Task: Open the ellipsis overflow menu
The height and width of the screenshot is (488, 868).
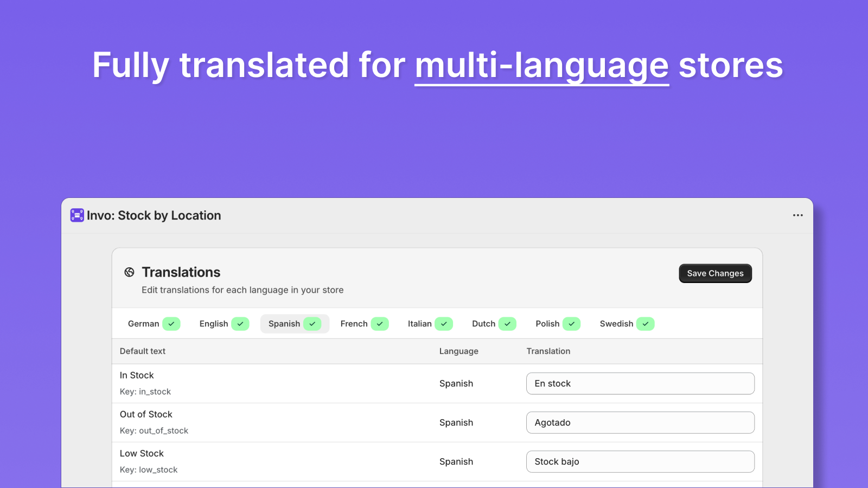Action: coord(797,215)
